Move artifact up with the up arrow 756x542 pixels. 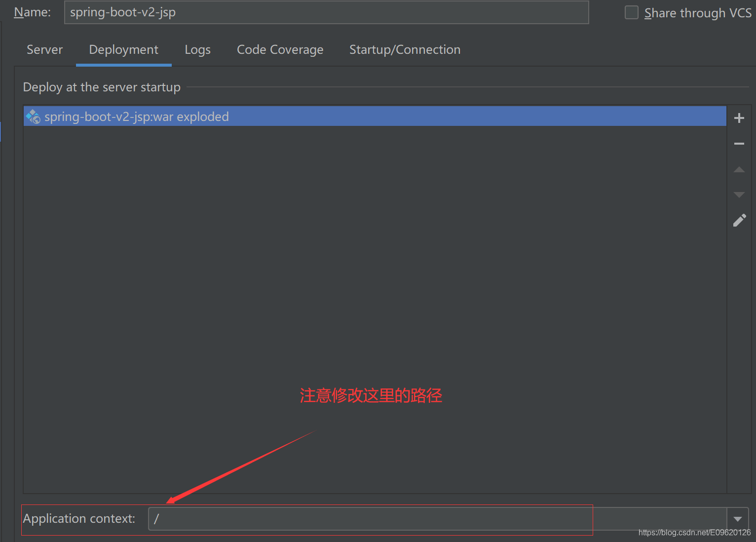[x=739, y=169]
